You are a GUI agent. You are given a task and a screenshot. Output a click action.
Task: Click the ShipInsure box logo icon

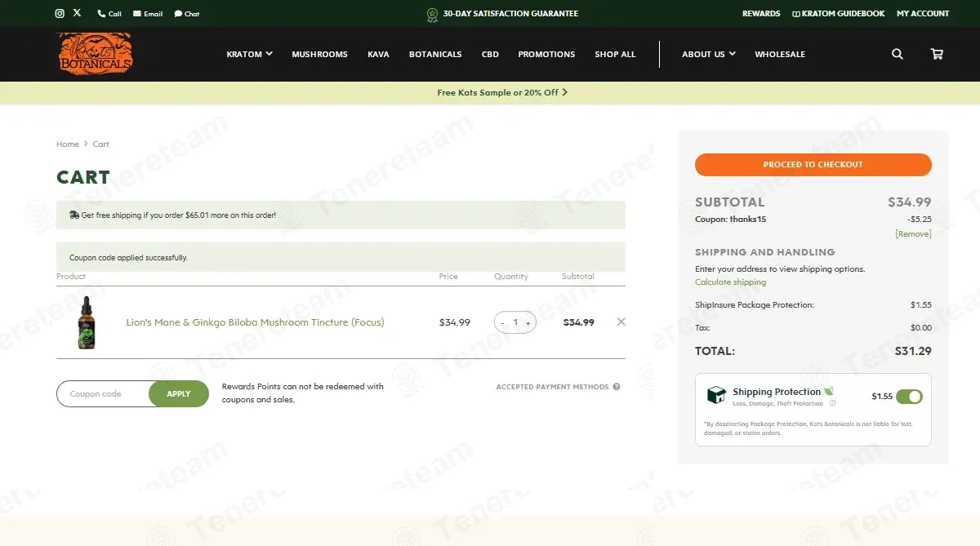pyautogui.click(x=716, y=396)
